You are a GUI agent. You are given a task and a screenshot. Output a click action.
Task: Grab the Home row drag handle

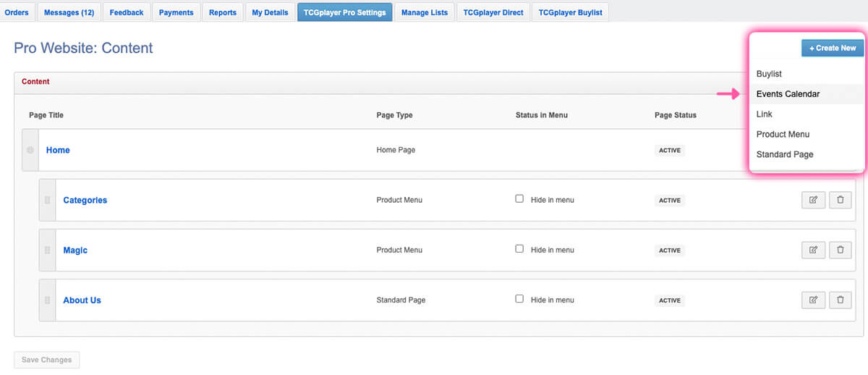point(30,150)
